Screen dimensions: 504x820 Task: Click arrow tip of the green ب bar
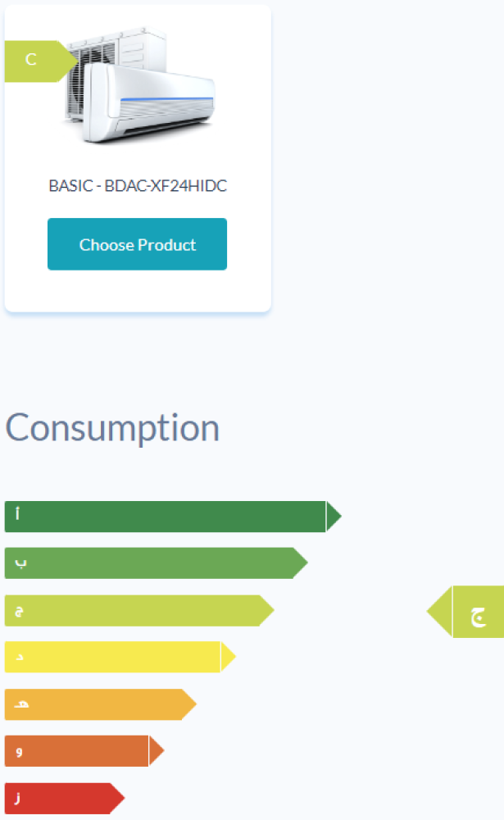[x=300, y=563]
